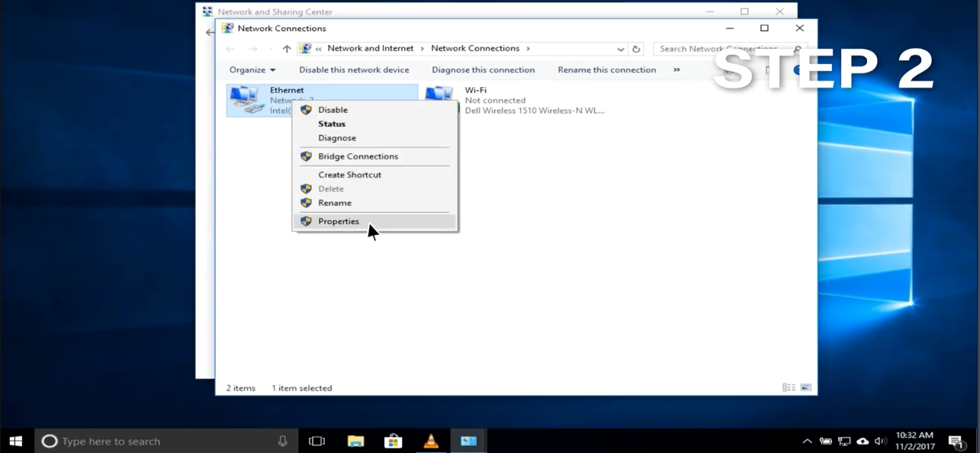Viewport: 980px width, 453px height.
Task: Open the address bar history dropdown
Action: pos(620,49)
